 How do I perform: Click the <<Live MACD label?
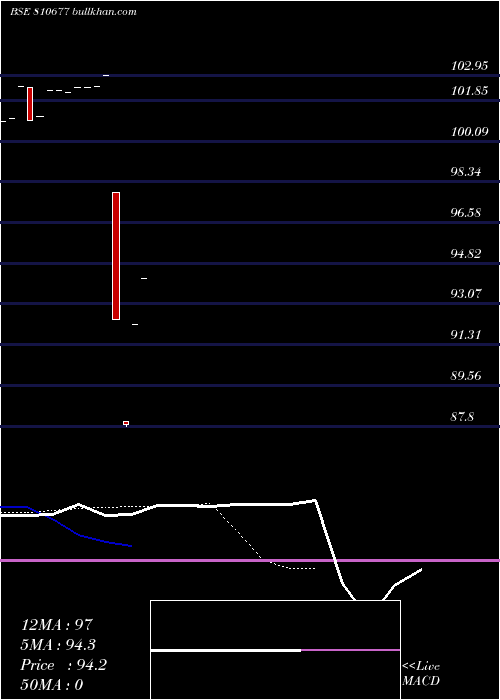coord(421,673)
